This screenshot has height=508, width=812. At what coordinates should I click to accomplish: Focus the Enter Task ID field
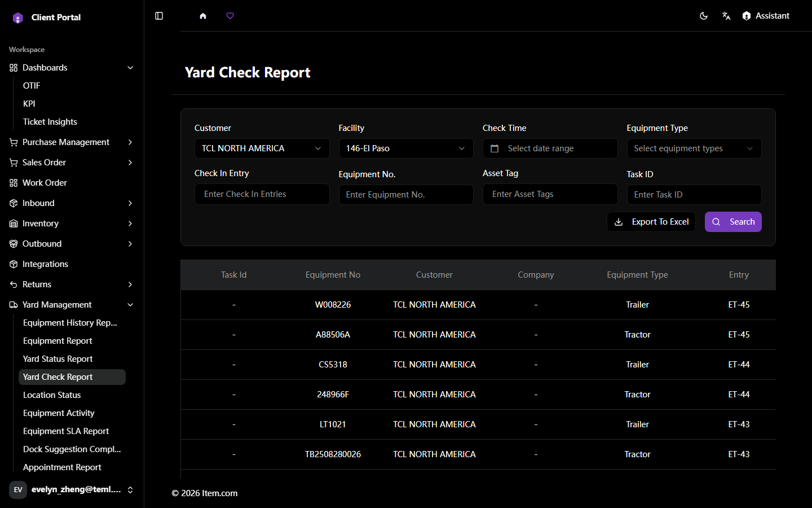pyautogui.click(x=694, y=195)
